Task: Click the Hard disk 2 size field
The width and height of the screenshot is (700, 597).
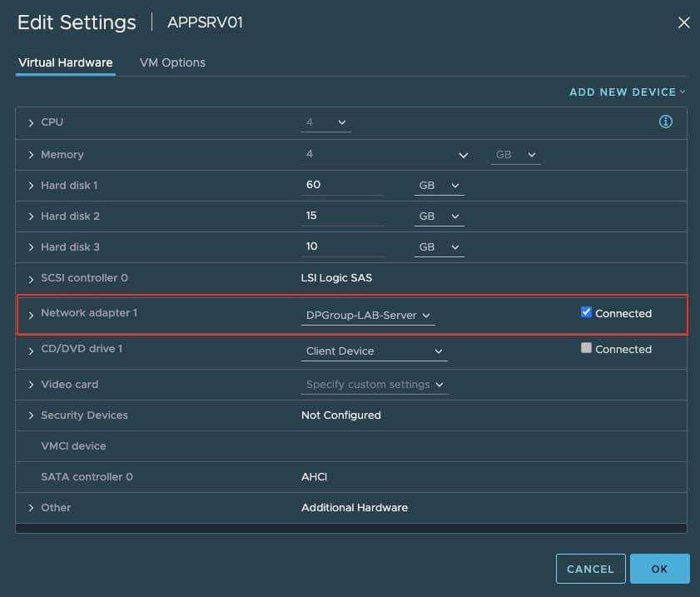Action: click(x=342, y=216)
